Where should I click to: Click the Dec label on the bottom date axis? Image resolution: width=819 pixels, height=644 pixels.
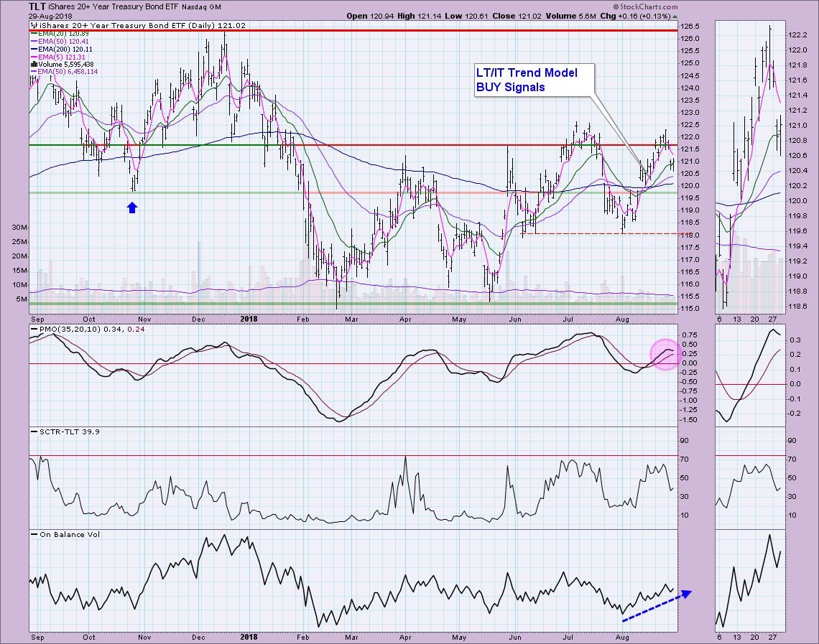click(199, 637)
